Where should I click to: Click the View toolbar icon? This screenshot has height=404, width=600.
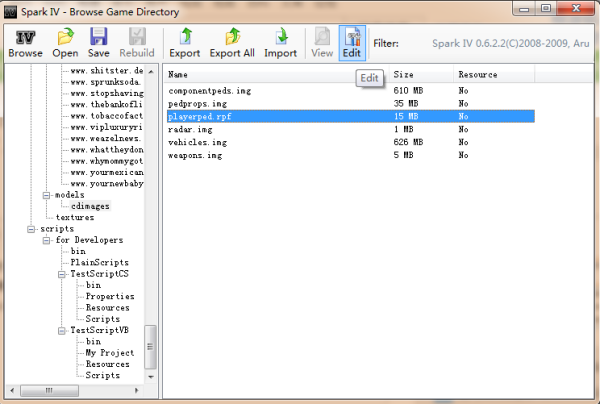coord(322,42)
